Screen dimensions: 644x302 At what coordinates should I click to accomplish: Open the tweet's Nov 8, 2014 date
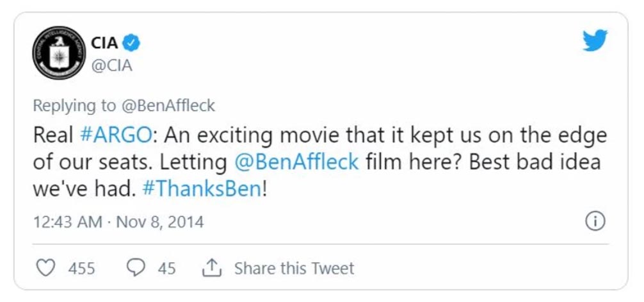[160, 222]
